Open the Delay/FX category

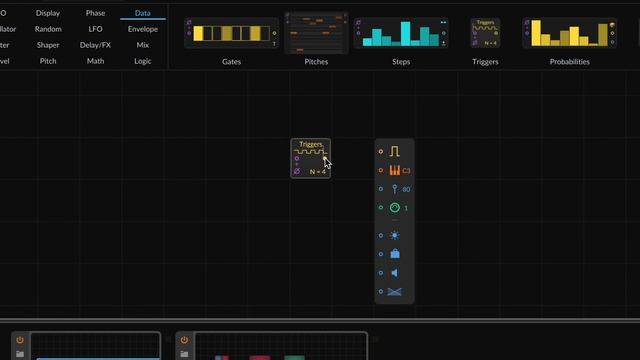(95, 45)
